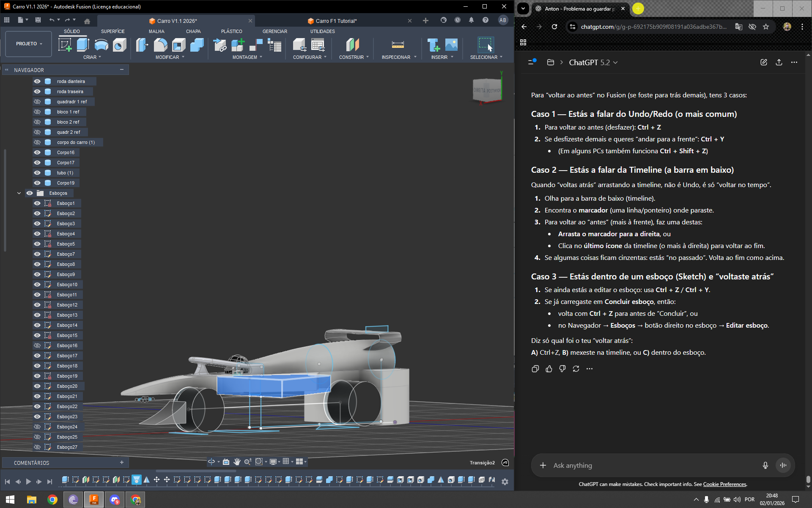Switch to the MALHA tab
812x508 pixels.
[x=156, y=31]
